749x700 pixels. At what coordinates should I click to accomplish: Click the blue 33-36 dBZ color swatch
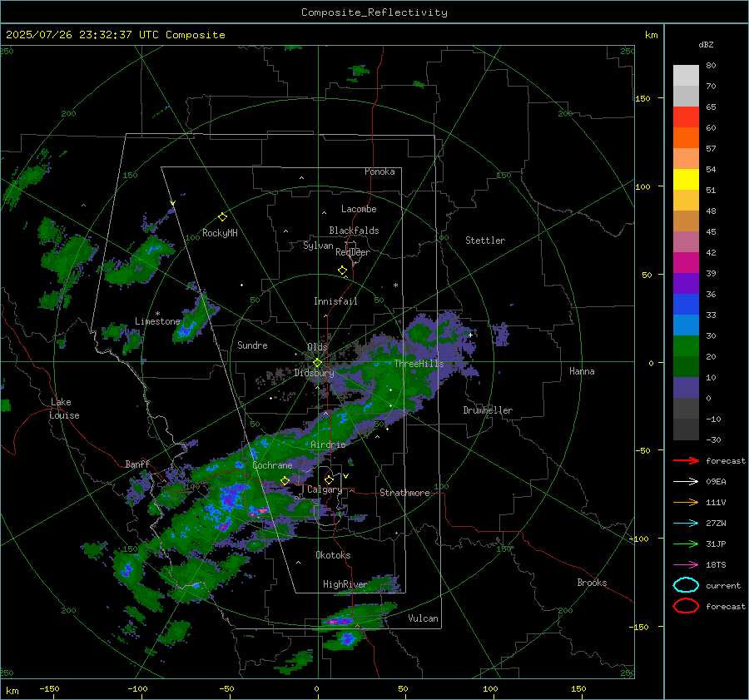[686, 305]
